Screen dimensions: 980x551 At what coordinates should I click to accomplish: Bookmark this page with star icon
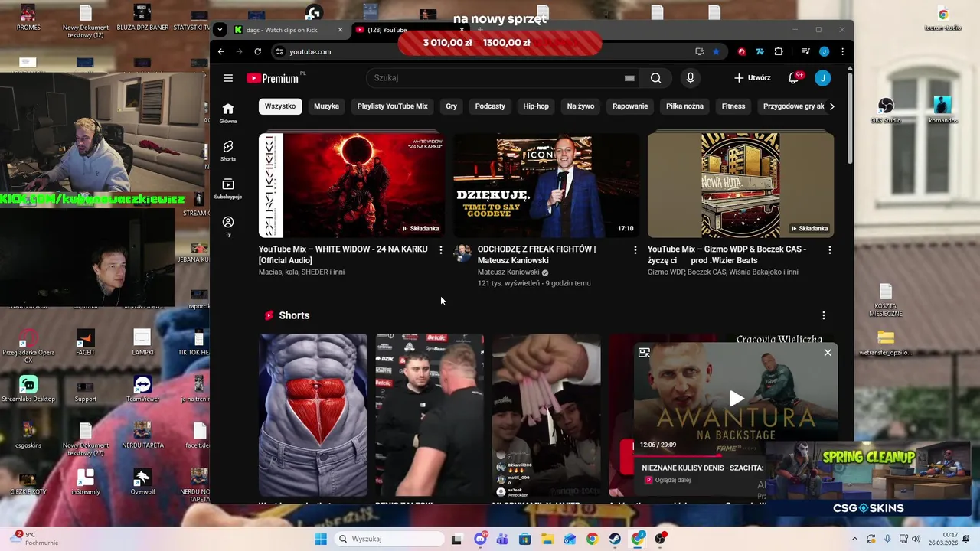(716, 51)
